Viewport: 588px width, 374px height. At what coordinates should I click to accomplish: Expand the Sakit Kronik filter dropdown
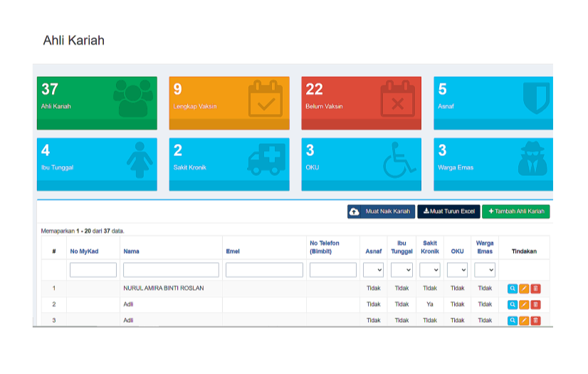pos(430,270)
